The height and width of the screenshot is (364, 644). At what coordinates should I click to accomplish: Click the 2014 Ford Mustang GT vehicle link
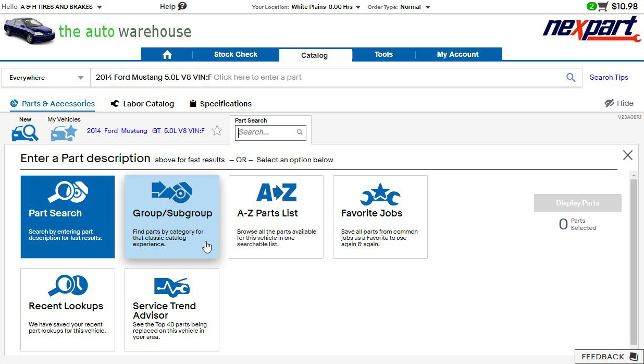pyautogui.click(x=146, y=131)
